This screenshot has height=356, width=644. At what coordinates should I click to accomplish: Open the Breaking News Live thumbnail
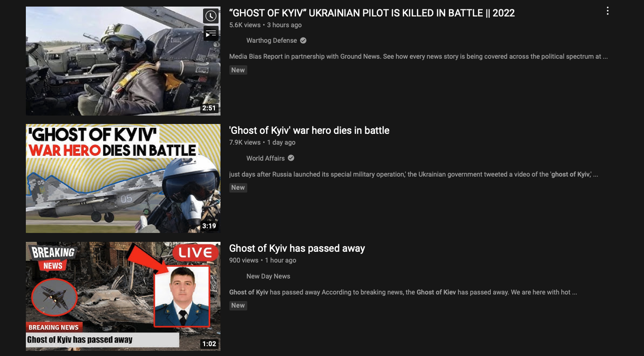coord(123,296)
